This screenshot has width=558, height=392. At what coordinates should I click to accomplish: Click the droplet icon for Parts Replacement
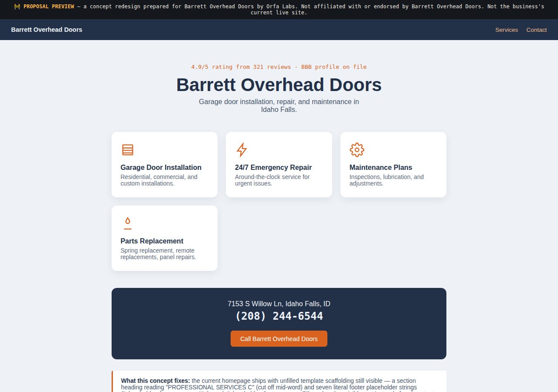click(128, 223)
